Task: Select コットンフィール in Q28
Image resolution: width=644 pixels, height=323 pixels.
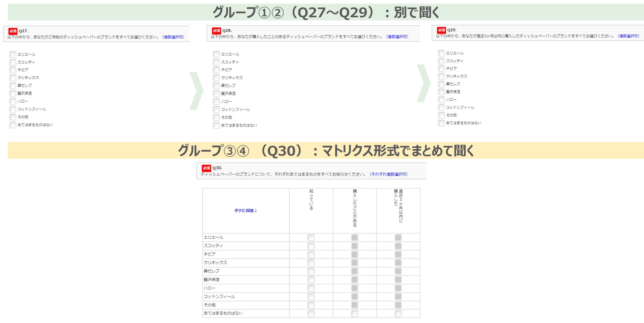Action: pos(216,110)
